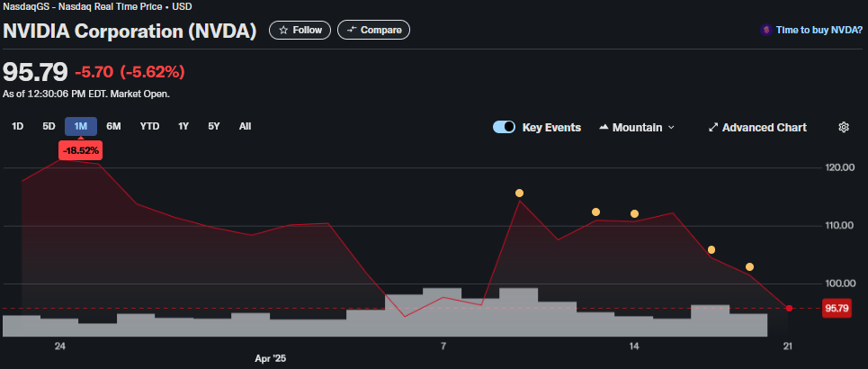Click the -5.70 (-5.62%) change text
This screenshot has width=868, height=369.
[x=130, y=71]
